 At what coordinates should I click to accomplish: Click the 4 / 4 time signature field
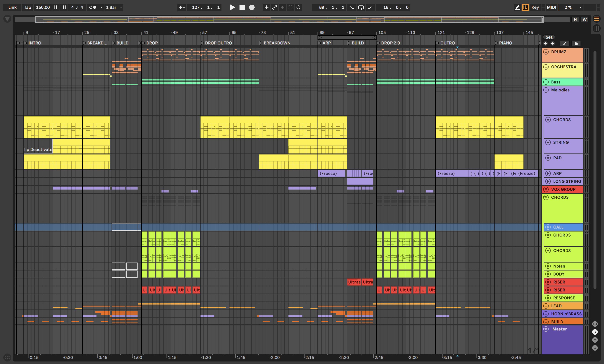77,7
